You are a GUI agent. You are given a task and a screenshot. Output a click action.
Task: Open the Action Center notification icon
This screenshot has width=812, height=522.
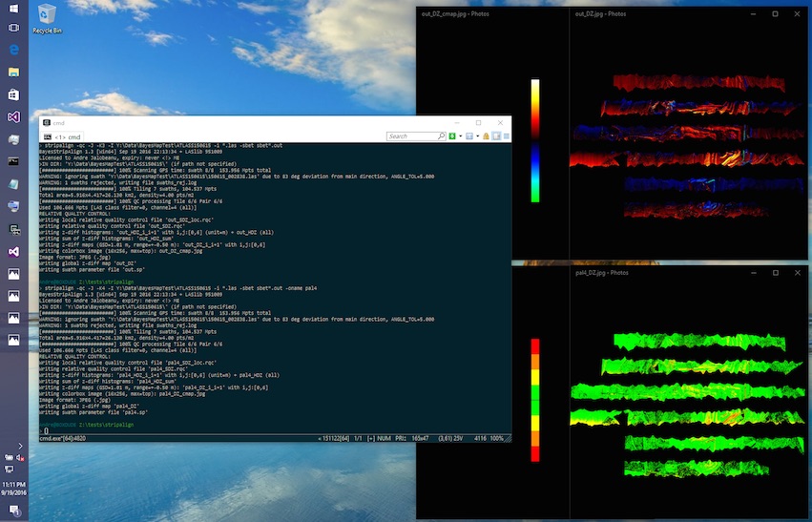(x=14, y=511)
